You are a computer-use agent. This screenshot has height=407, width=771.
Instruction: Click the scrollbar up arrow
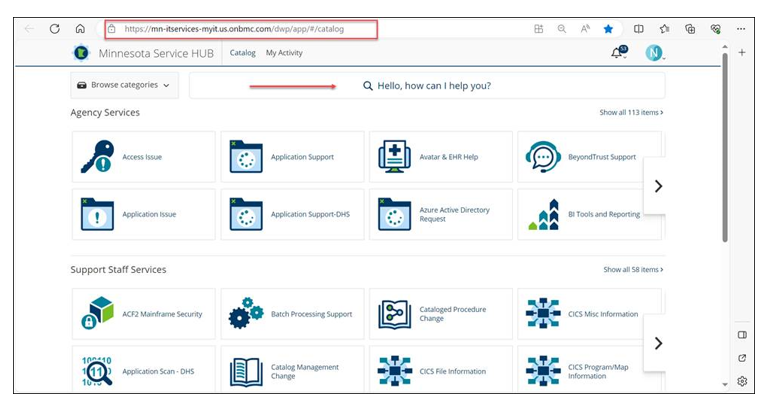point(725,47)
